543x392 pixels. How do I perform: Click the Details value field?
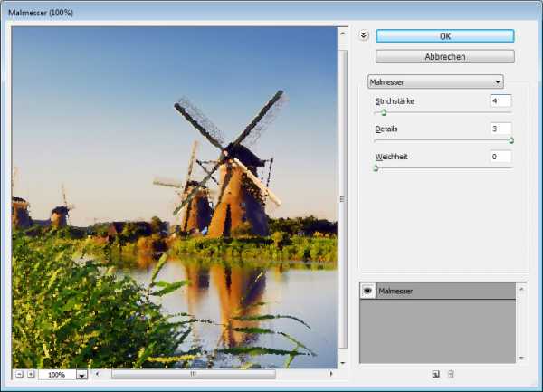coord(500,129)
